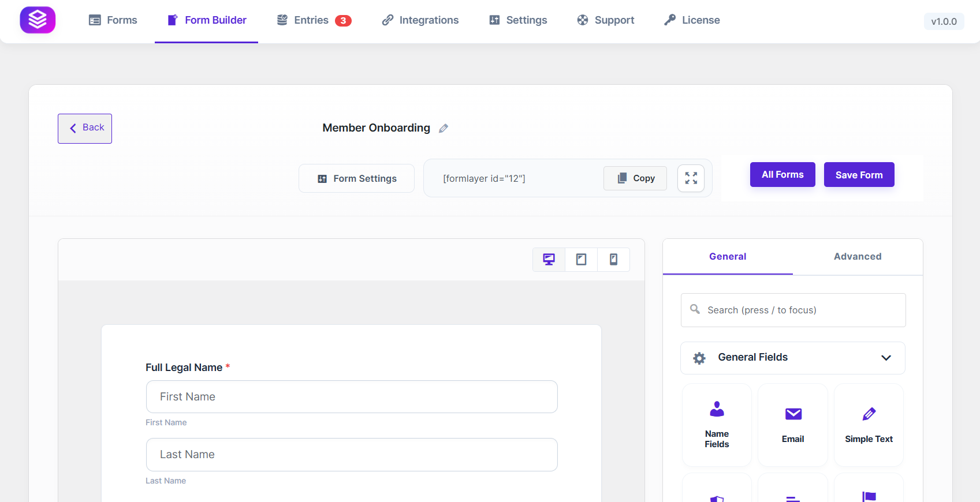Open the Support menu
This screenshot has width=980, height=502.
tap(606, 20)
